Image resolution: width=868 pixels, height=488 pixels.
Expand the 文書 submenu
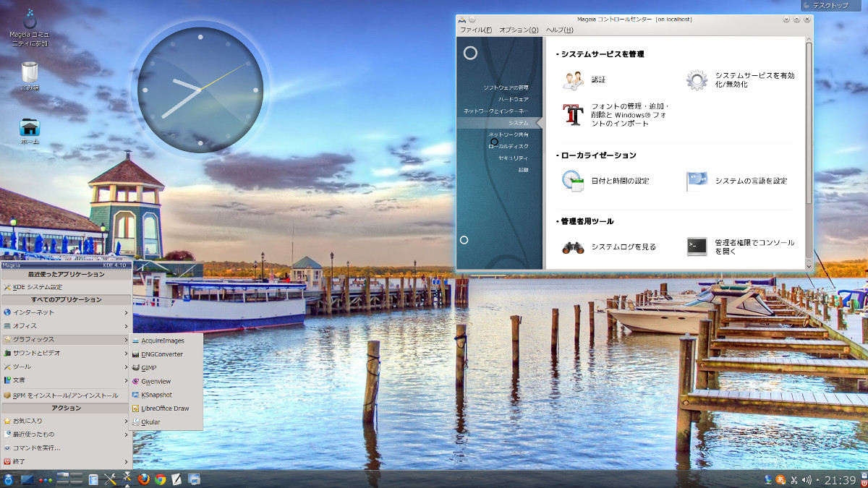(66, 380)
